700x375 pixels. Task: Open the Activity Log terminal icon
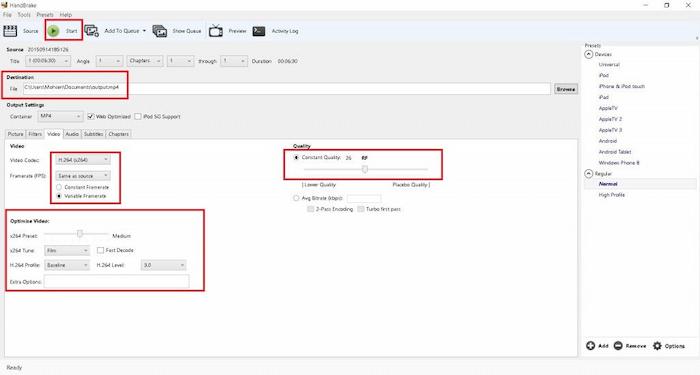pyautogui.click(x=259, y=31)
